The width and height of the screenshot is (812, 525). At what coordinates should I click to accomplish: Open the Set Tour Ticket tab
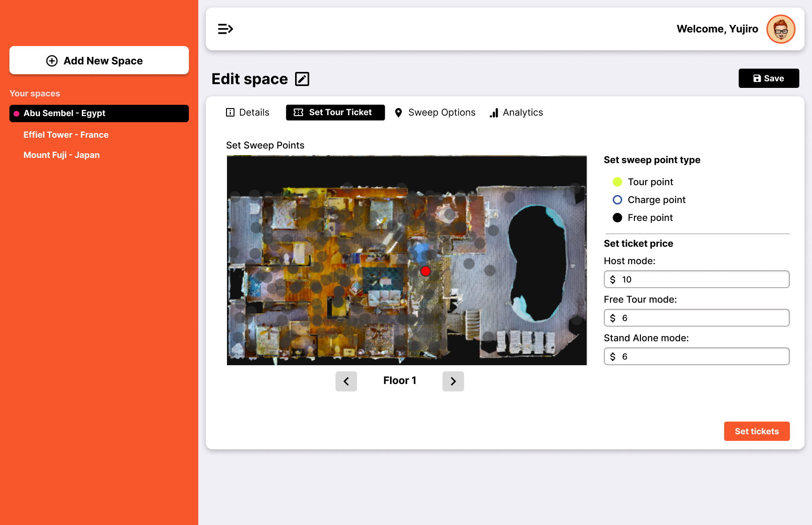point(336,112)
